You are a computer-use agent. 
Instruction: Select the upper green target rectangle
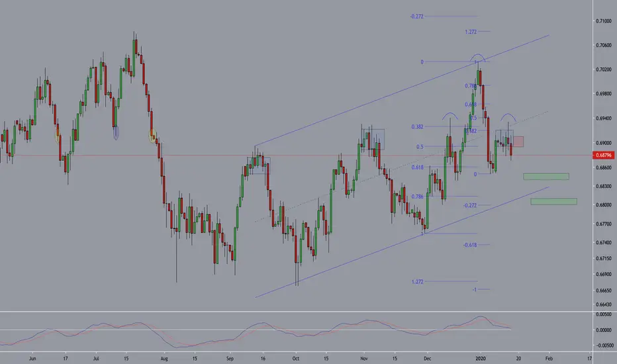pyautogui.click(x=546, y=176)
